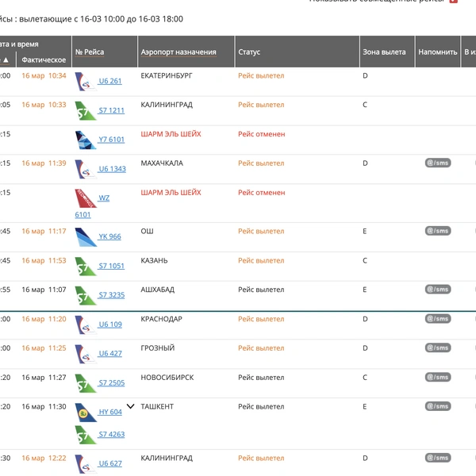Viewport: 476px width, 476px height.
Task: Sort table by № Рейса column
Action: 90,52
